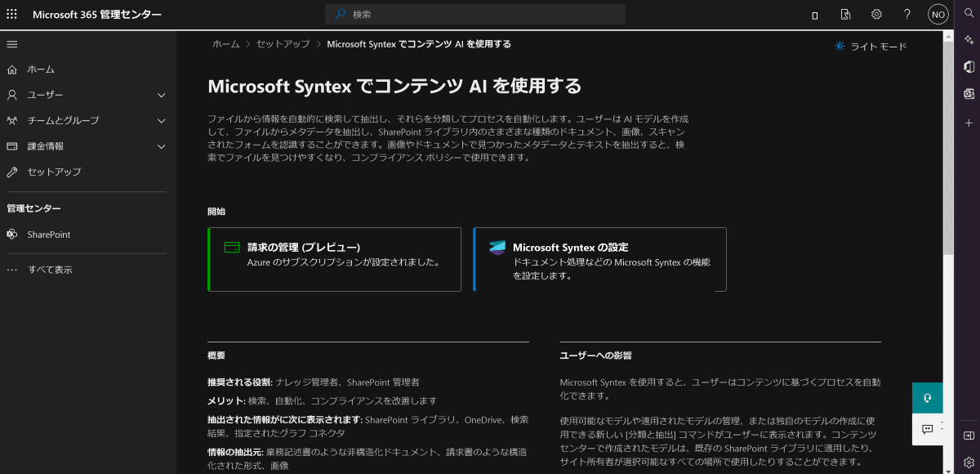
Task: Toggle the sidebar panel collapse icon
Action: pyautogui.click(x=969, y=436)
